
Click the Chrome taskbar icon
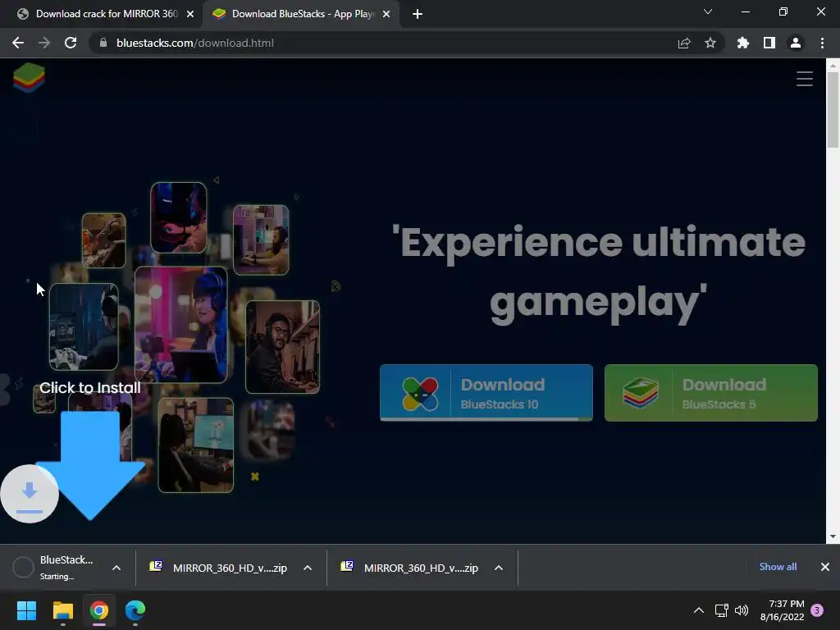pos(99,610)
